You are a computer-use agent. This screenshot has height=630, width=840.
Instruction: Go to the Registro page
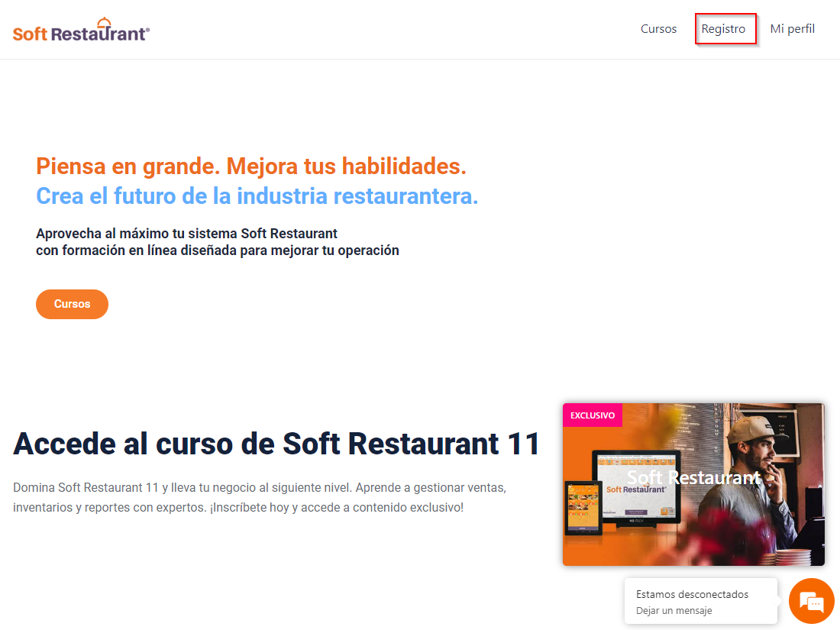tap(723, 29)
